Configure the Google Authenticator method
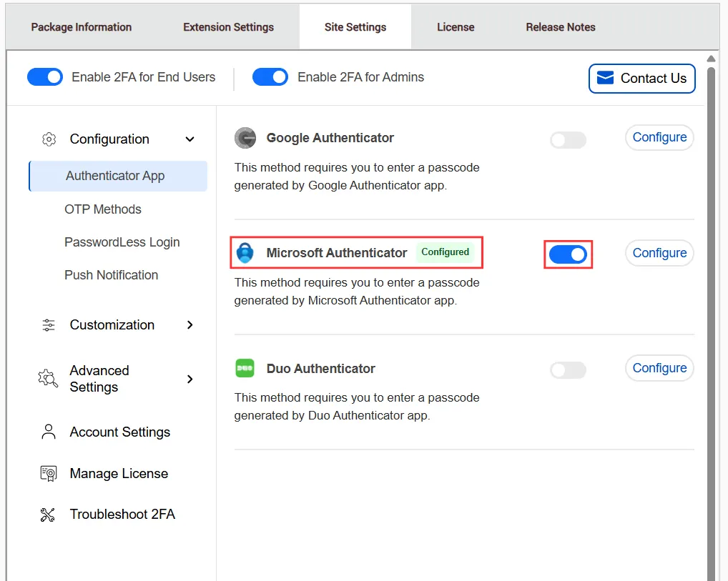Image resolution: width=728 pixels, height=581 pixels. point(659,137)
